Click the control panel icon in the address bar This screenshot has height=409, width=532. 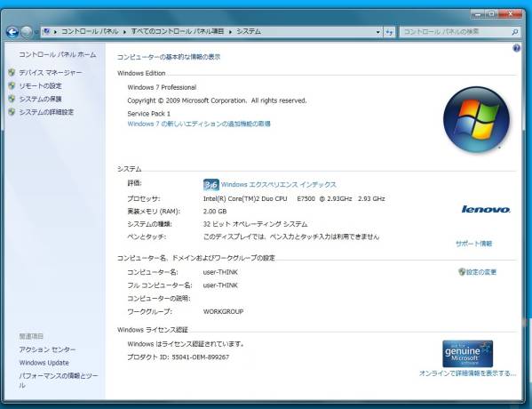click(47, 32)
